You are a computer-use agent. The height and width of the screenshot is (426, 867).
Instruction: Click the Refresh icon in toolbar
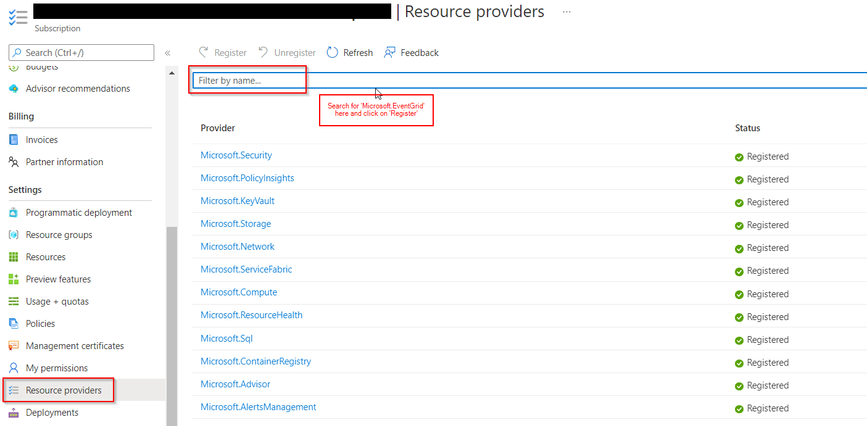point(332,53)
